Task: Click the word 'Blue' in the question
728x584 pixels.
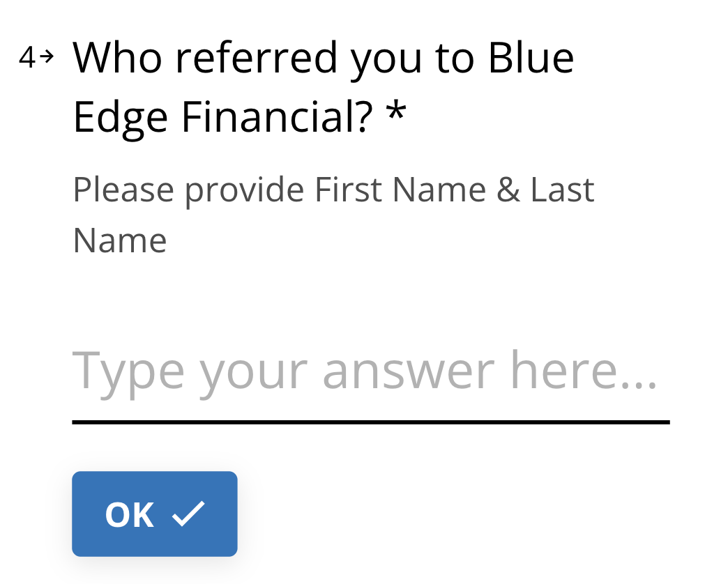Action: [x=531, y=58]
